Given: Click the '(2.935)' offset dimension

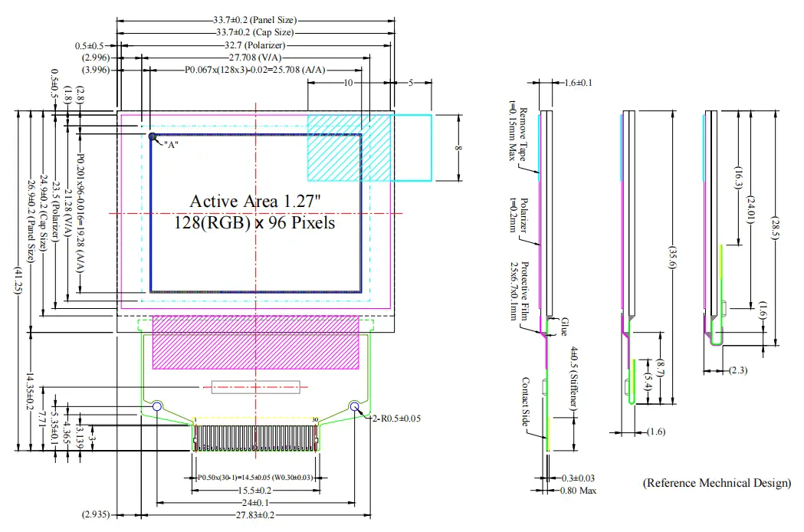Looking at the screenshot, I should coord(96,514).
